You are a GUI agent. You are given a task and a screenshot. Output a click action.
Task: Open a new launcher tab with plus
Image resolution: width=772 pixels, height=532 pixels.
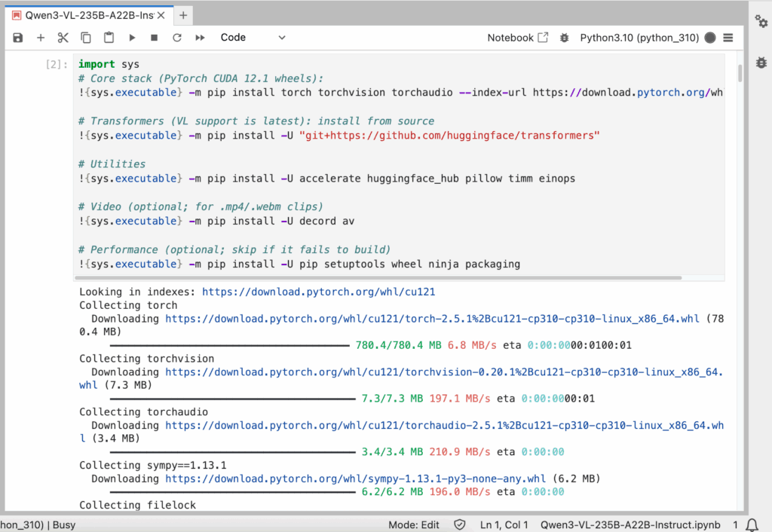click(183, 15)
